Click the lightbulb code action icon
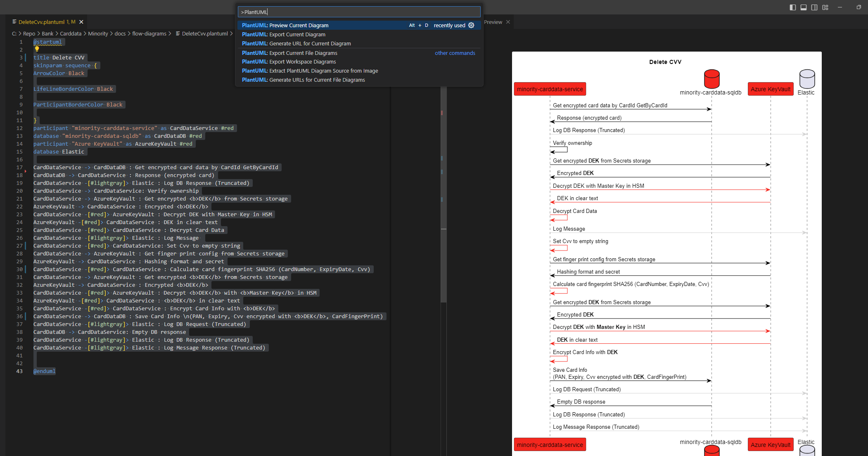This screenshot has width=868, height=456. click(x=37, y=49)
